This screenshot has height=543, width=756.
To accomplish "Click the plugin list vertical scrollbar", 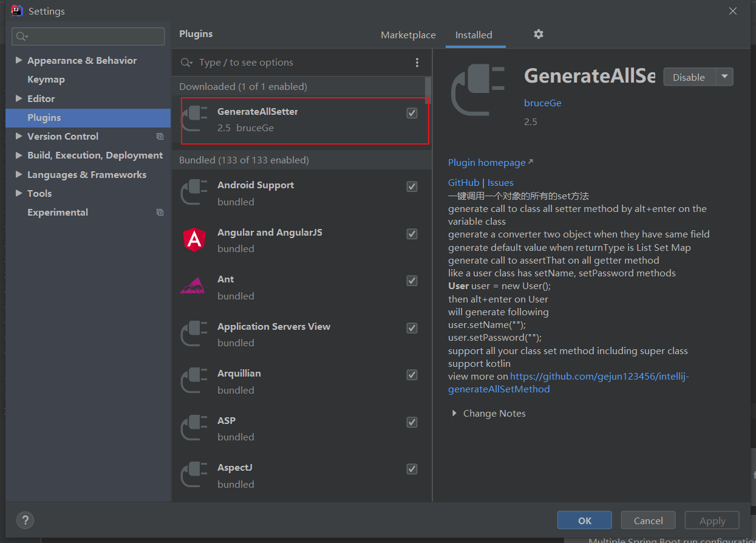I will (x=428, y=90).
